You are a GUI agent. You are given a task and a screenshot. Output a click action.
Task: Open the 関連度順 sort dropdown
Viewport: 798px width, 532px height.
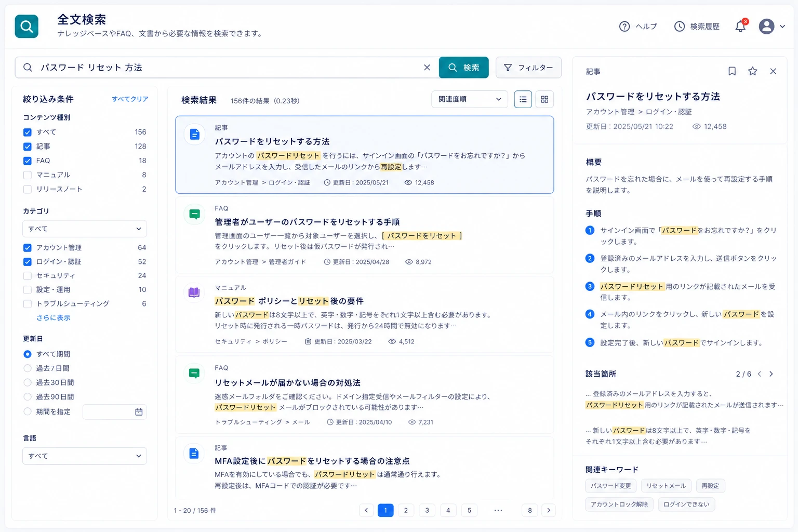[470, 99]
